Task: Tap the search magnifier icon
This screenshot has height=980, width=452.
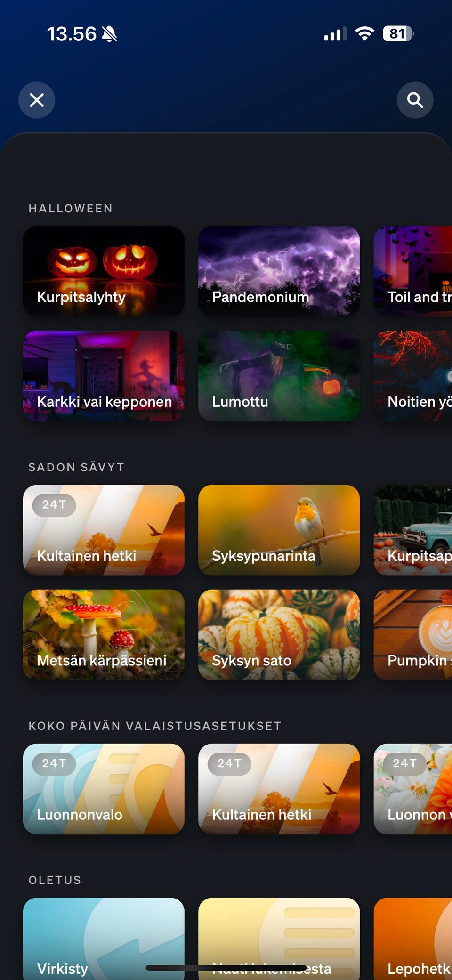Action: (x=415, y=100)
